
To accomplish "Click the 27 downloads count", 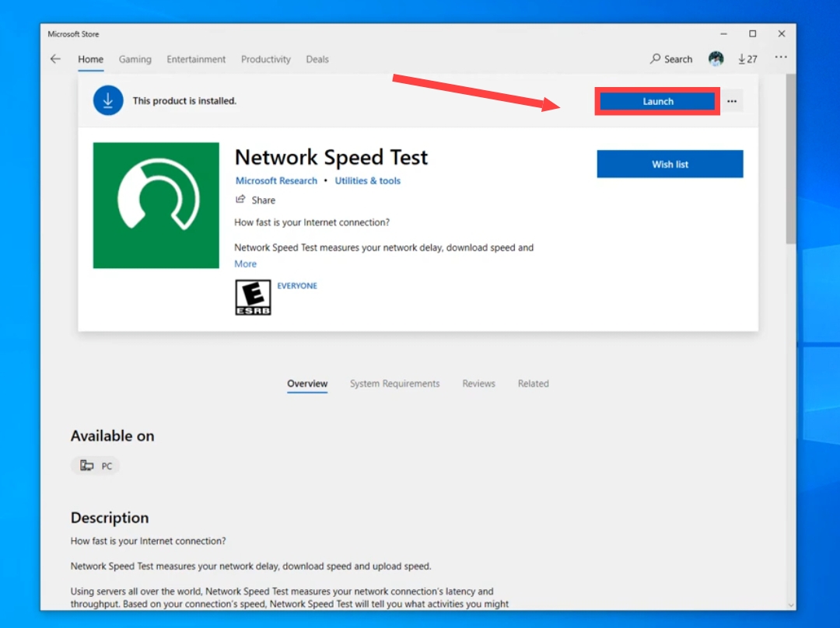I will [752, 59].
